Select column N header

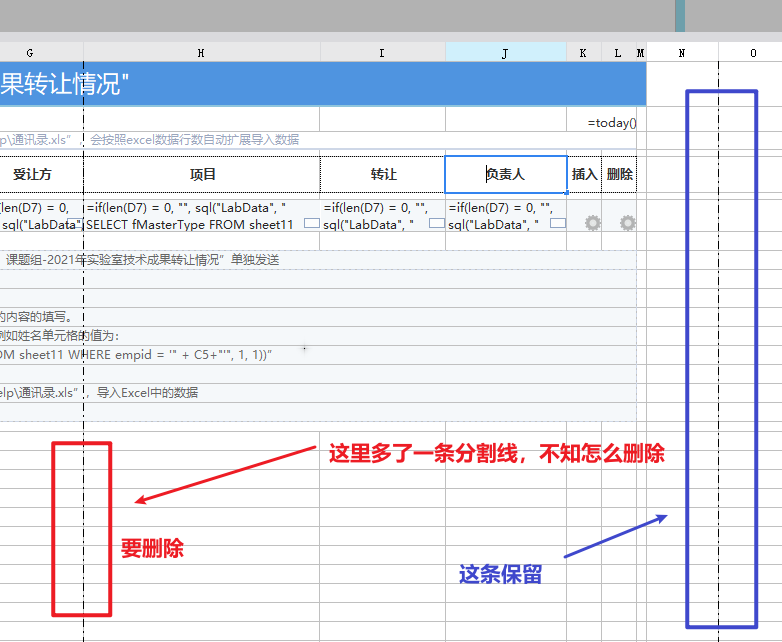(x=682, y=53)
